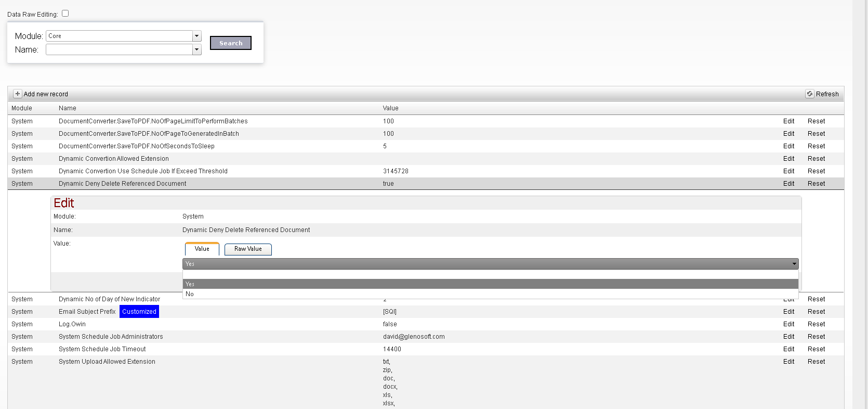This screenshot has height=409, width=868.
Task: Click the Name column header
Action: pyautogui.click(x=68, y=108)
